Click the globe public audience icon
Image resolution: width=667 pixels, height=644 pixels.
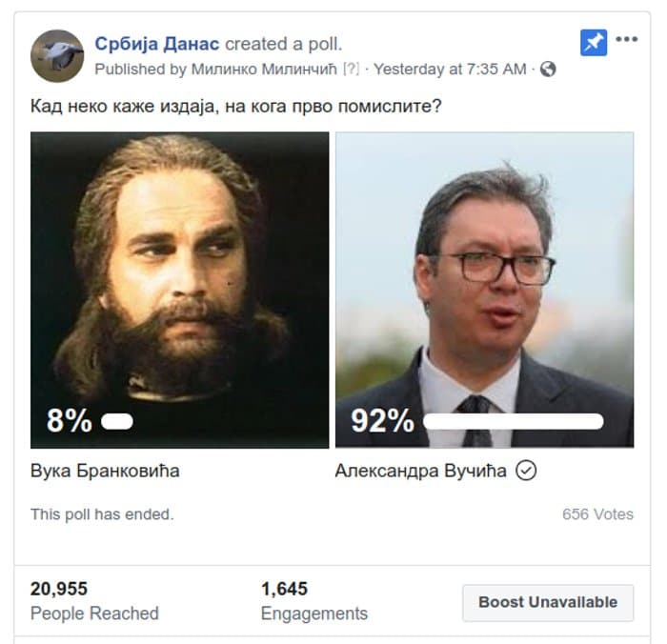[x=548, y=70]
